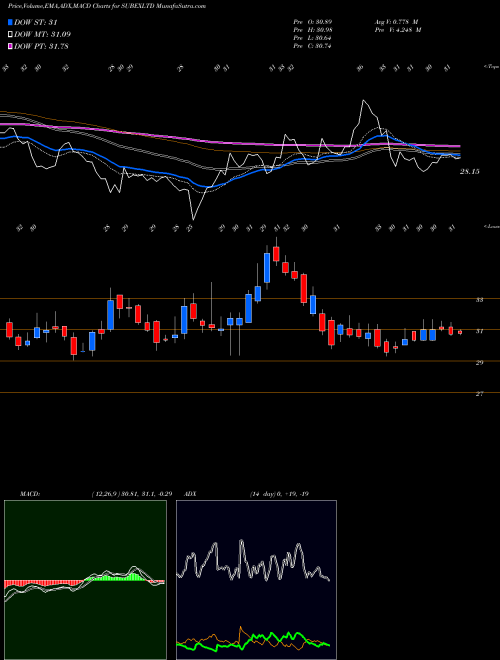
Task: Open the dark blue ADX indicator panel
Action: point(256,580)
